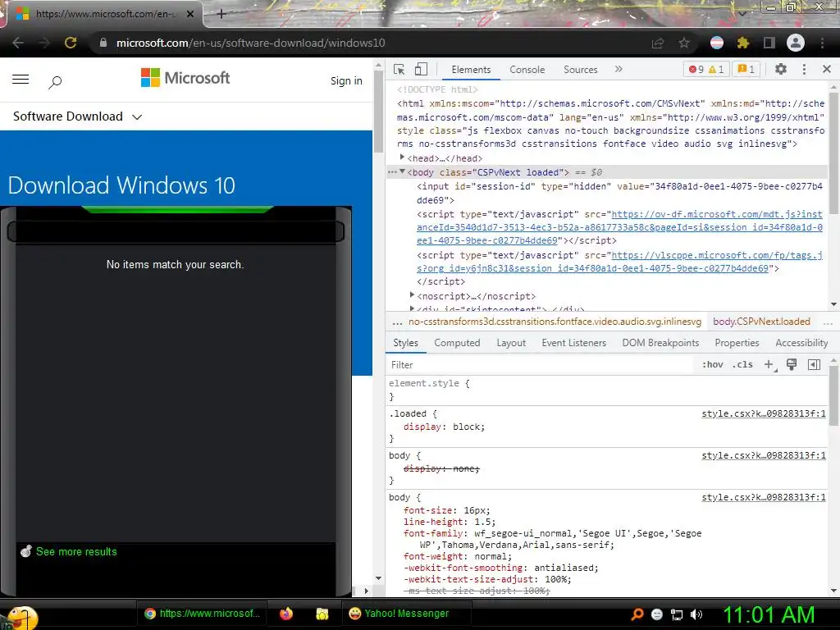
Task: Activate the DevTools inspect element picker
Action: 399,70
